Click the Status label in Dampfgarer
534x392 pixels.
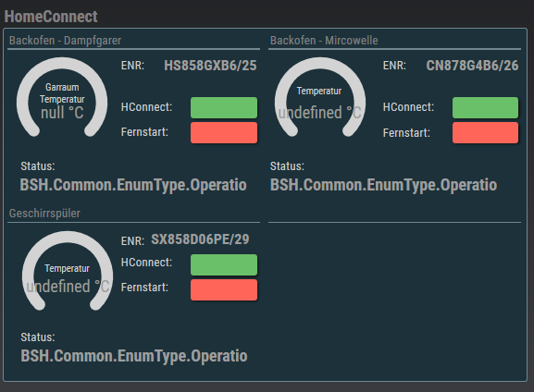coord(38,166)
